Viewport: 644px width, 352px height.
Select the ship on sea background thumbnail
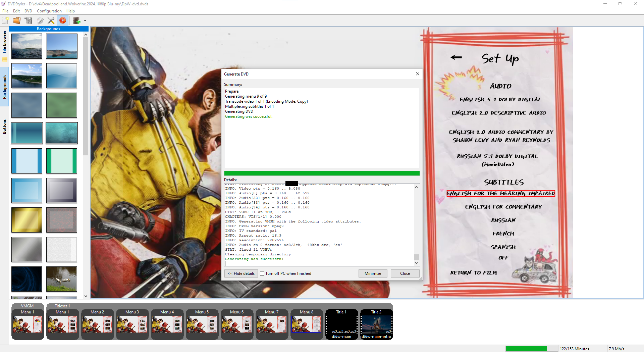pyautogui.click(x=62, y=46)
